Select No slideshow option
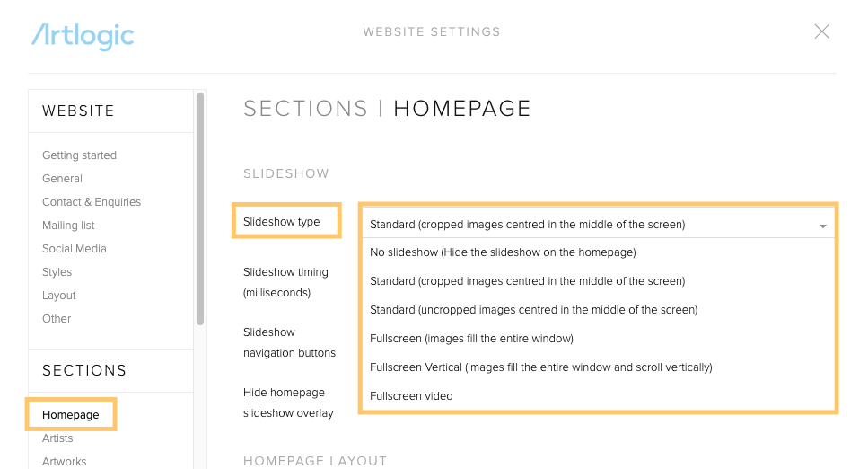This screenshot has width=868, height=469. 503,252
